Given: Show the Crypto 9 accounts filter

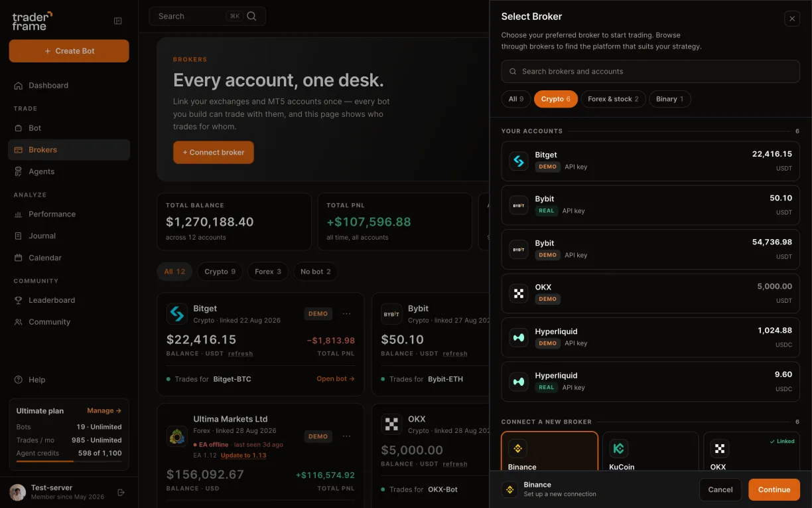Looking at the screenshot, I should [220, 272].
